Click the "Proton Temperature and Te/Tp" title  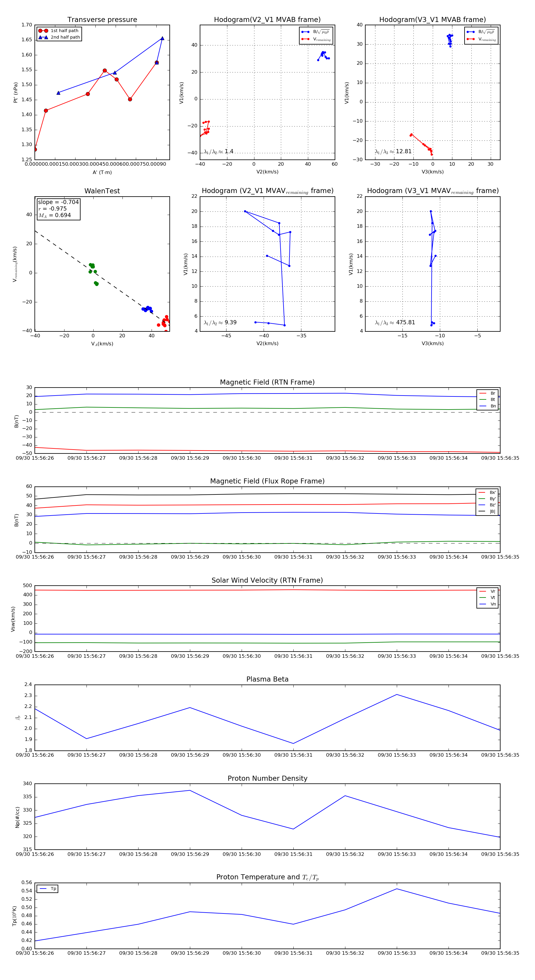click(x=267, y=877)
